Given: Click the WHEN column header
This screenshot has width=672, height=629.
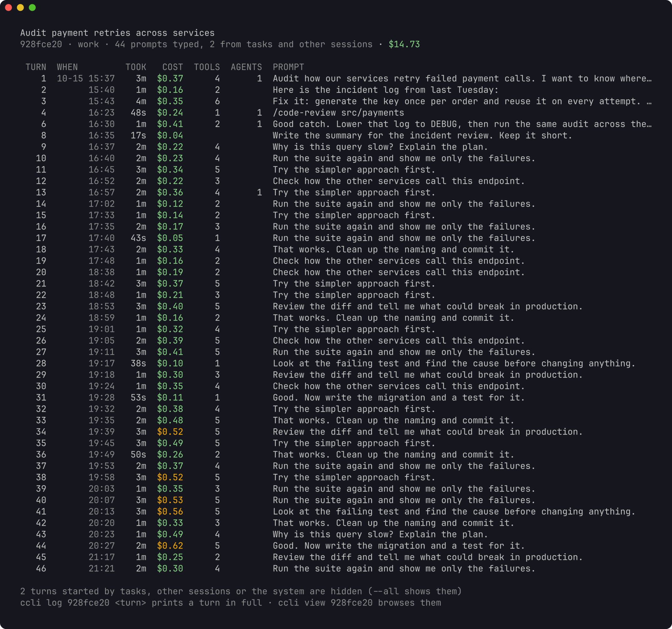Looking at the screenshot, I should point(67,67).
